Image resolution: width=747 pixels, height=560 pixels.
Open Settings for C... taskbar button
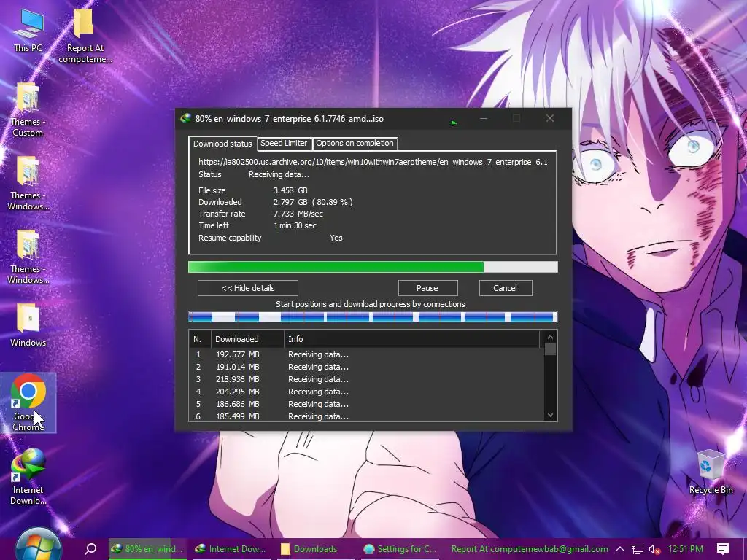400,549
